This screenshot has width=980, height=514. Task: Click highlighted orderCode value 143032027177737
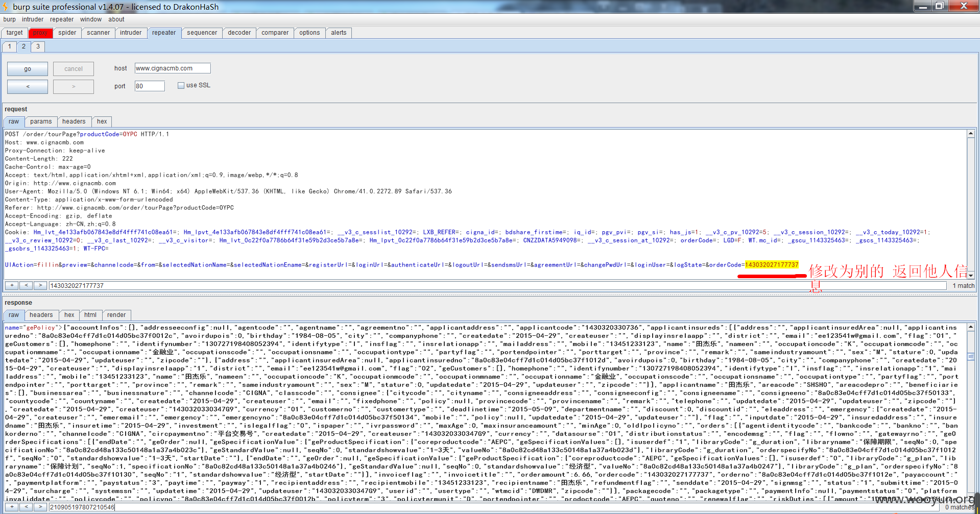[772, 264]
